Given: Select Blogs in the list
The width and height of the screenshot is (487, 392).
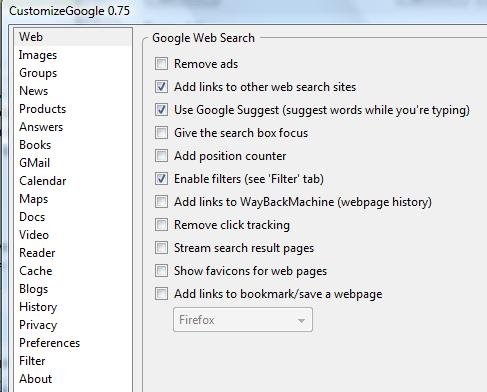Looking at the screenshot, I should pyautogui.click(x=73, y=289).
